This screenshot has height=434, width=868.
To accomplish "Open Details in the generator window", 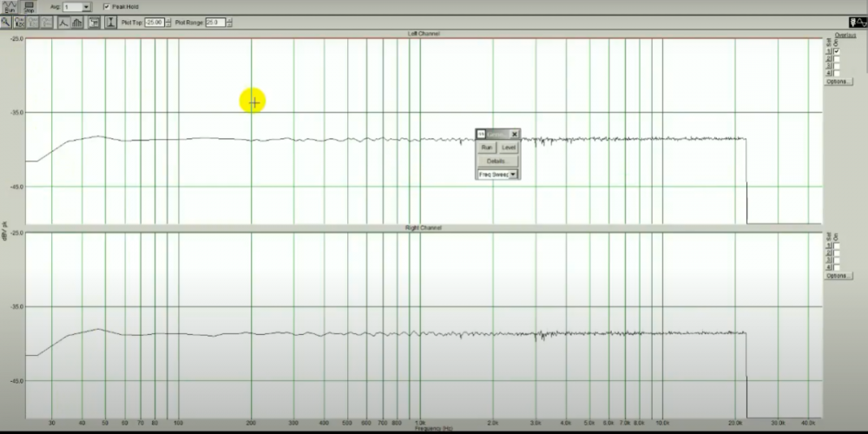I will (496, 161).
